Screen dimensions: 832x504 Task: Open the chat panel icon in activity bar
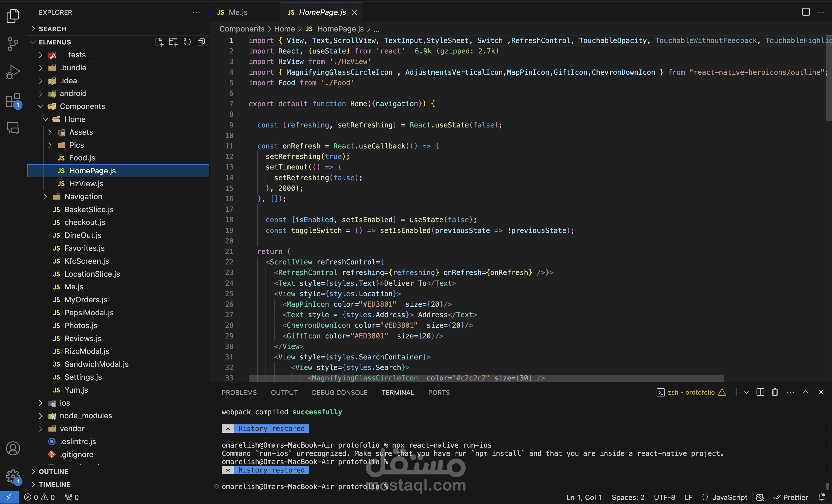click(13, 128)
